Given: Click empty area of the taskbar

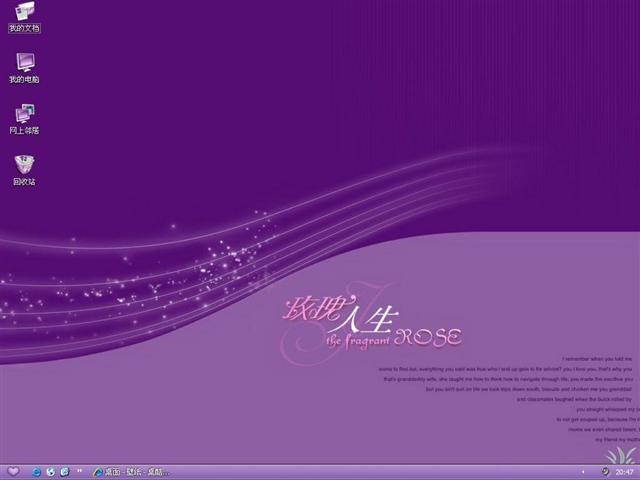Looking at the screenshot, I should [380, 471].
